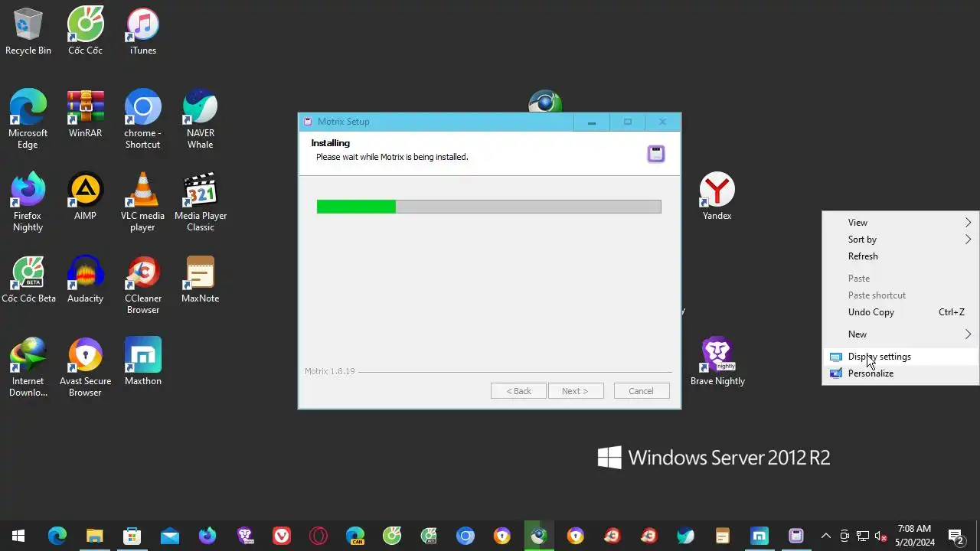Select the Yandex desktop icon

click(x=717, y=197)
